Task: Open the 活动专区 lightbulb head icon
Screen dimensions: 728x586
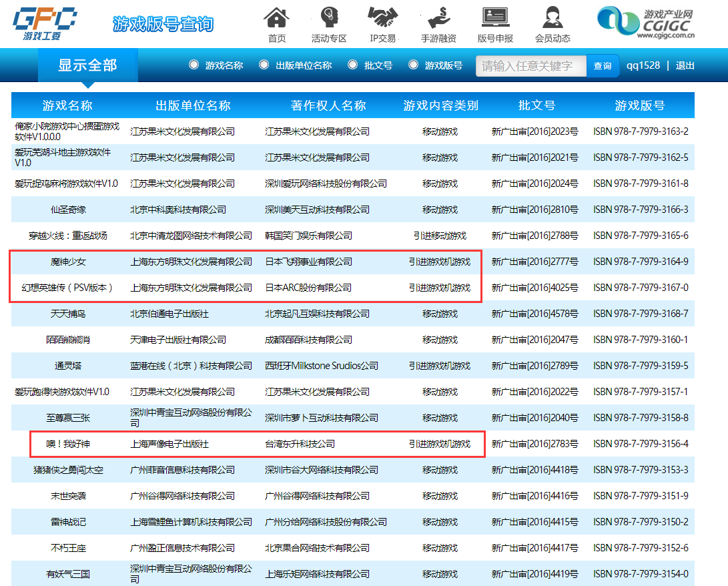Action: point(329,17)
